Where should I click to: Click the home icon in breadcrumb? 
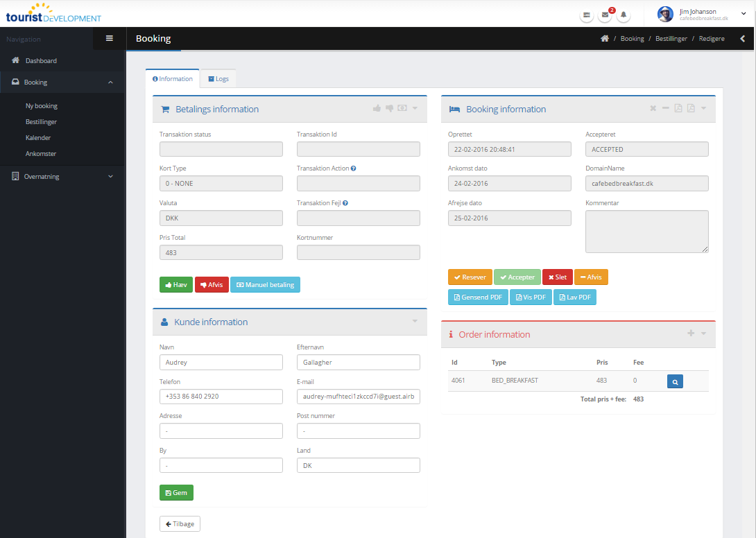click(x=605, y=39)
